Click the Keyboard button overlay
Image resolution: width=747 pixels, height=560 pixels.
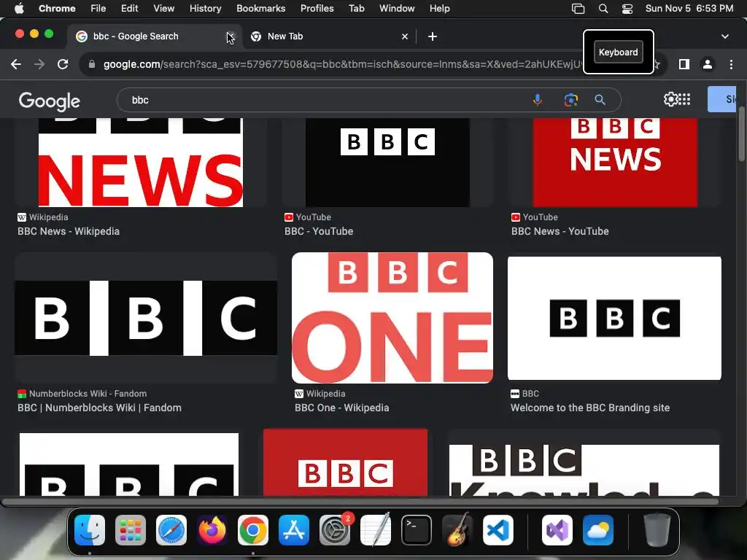[619, 52]
